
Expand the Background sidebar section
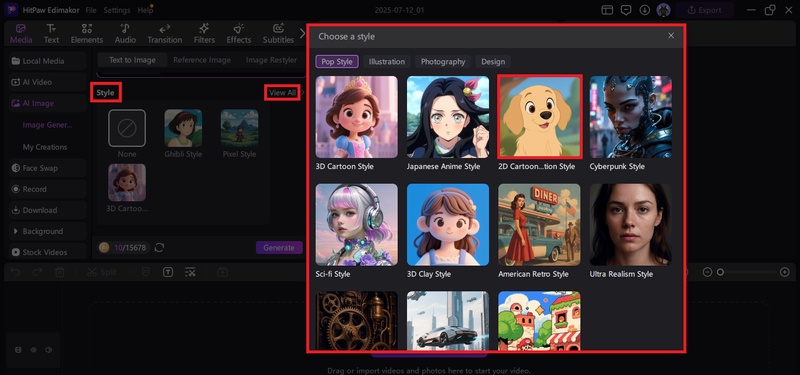pyautogui.click(x=47, y=231)
